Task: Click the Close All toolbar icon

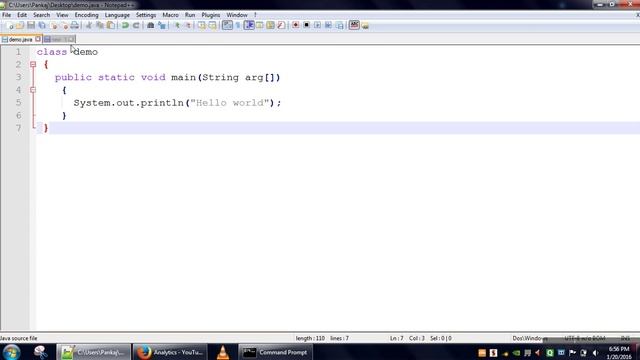Action: tap(64, 25)
